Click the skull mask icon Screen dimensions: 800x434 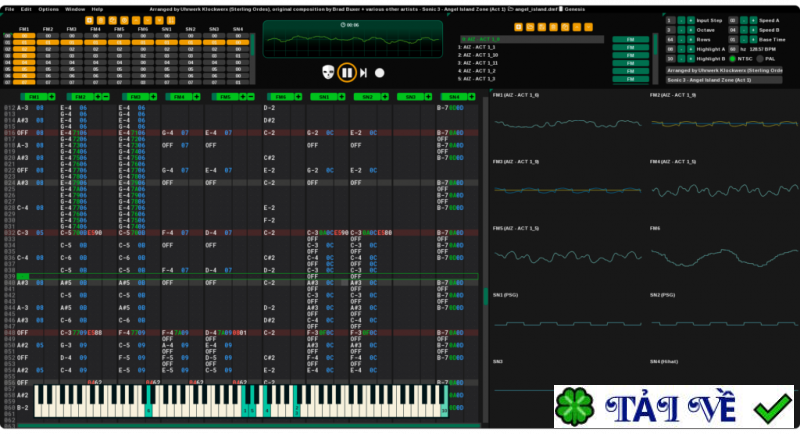pos(328,72)
